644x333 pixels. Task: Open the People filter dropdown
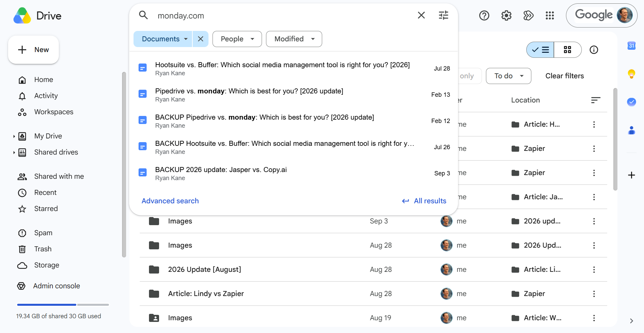(237, 39)
